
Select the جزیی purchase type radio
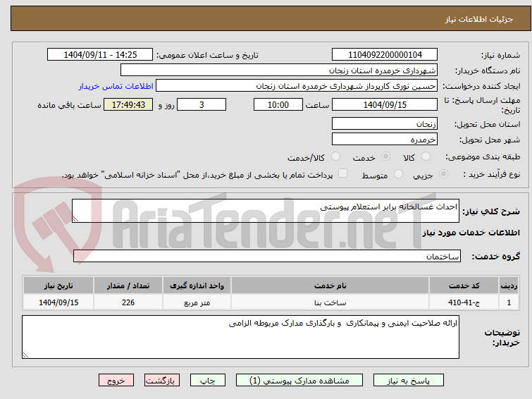pos(443,174)
